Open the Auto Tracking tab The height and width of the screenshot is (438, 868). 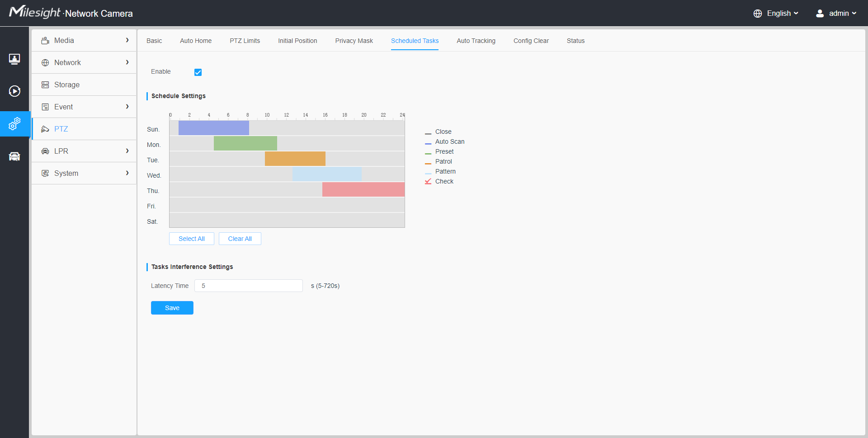pos(476,41)
